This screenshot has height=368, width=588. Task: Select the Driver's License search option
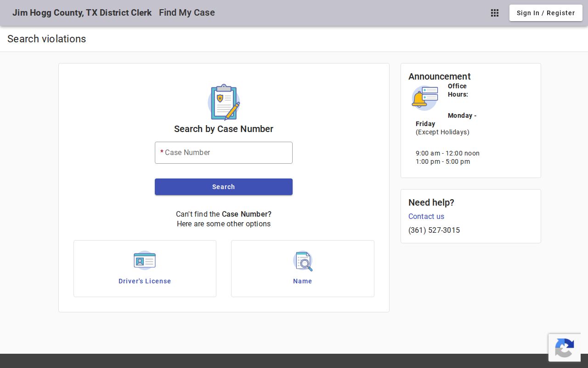145,269
